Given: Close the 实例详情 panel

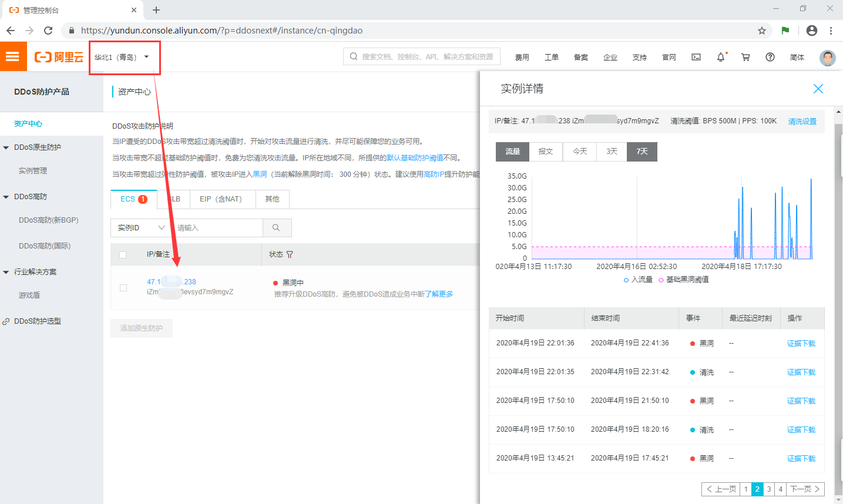Looking at the screenshot, I should tap(818, 89).
